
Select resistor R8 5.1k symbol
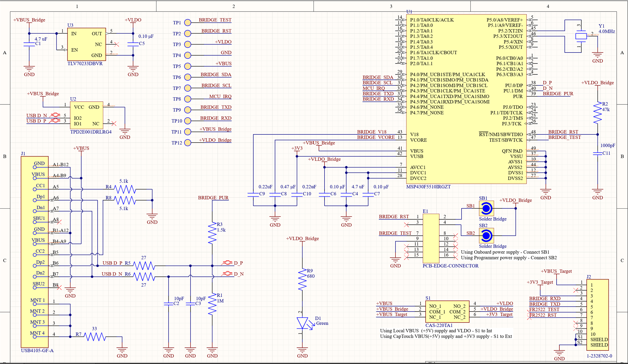click(x=125, y=200)
